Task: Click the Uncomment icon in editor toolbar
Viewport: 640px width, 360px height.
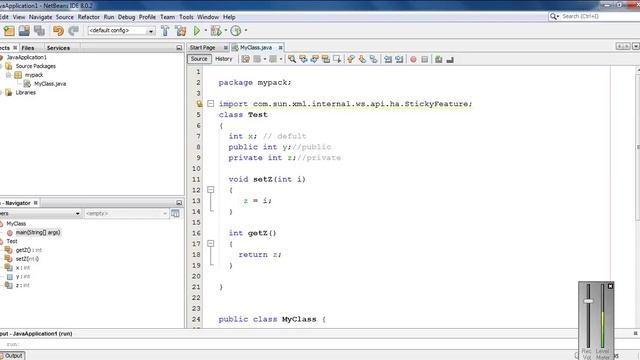Action: [x=450, y=59]
